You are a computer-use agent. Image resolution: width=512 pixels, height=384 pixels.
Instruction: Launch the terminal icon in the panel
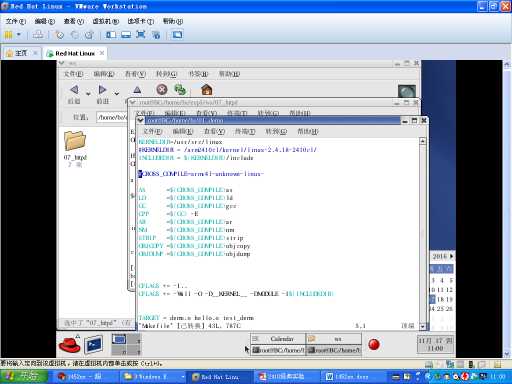coord(93,345)
